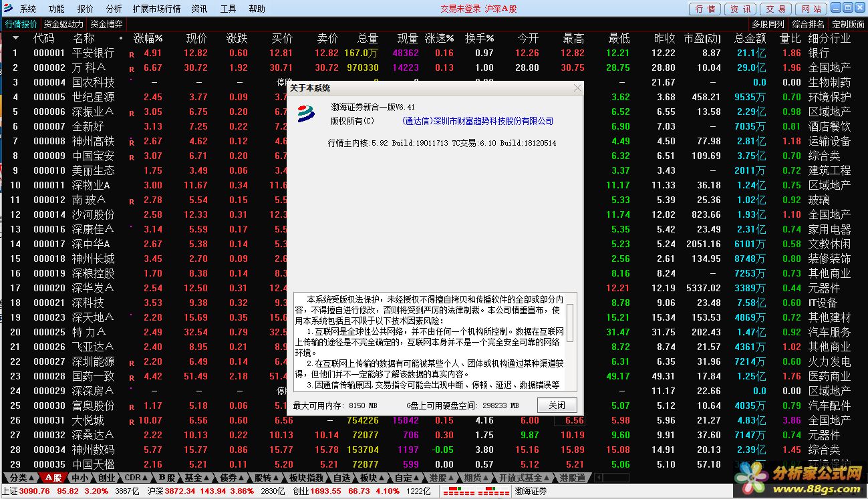This screenshot has width=868, height=499.
Task: Click 渤海证券 in the status bar
Action: point(531,491)
